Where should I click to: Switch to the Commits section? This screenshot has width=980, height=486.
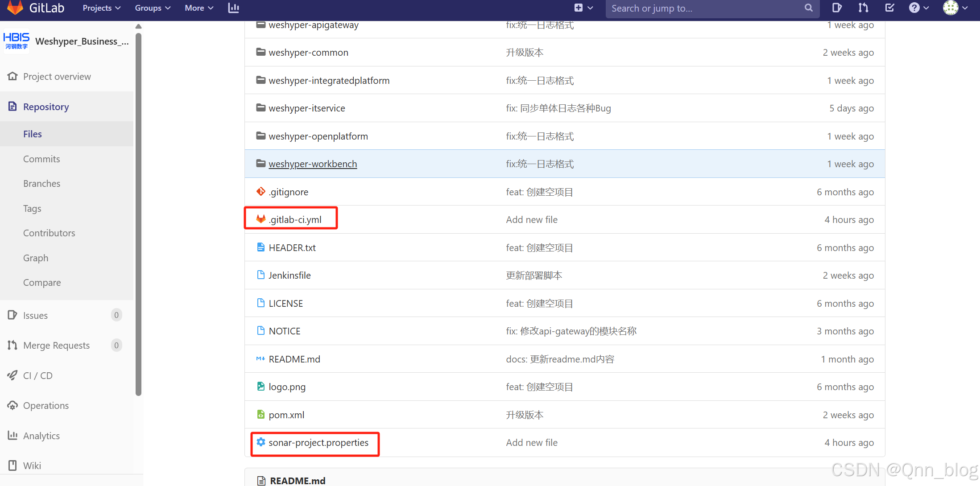coord(41,159)
